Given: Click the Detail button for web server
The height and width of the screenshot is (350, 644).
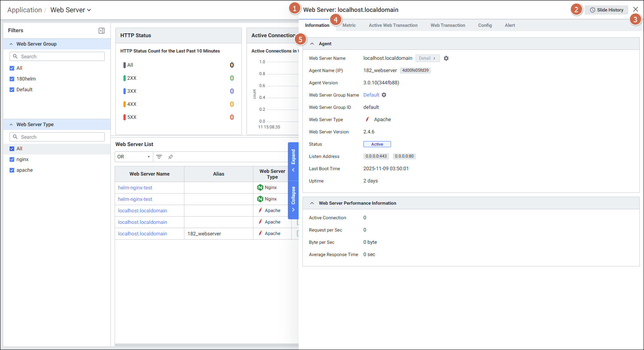Looking at the screenshot, I should 427,58.
